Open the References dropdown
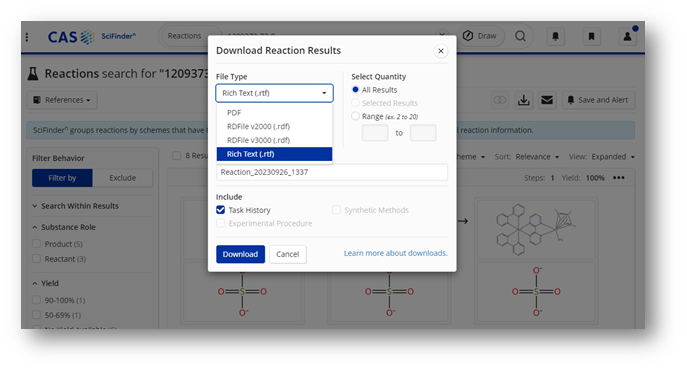 tap(62, 100)
